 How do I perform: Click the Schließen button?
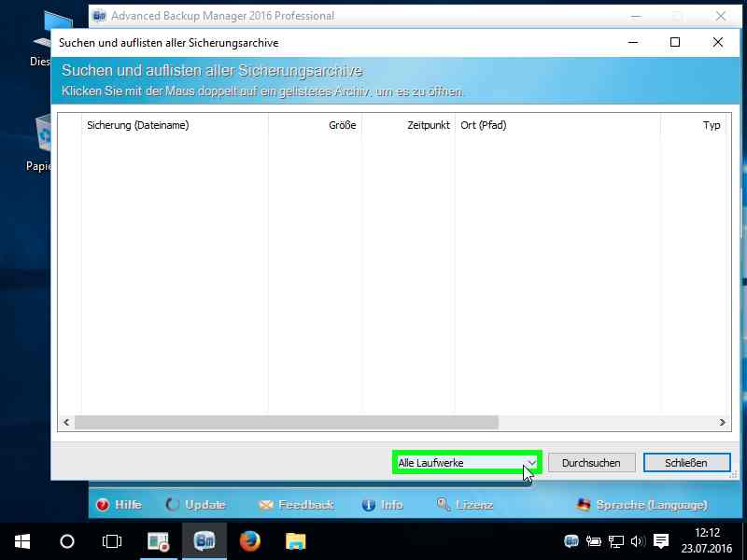click(686, 462)
